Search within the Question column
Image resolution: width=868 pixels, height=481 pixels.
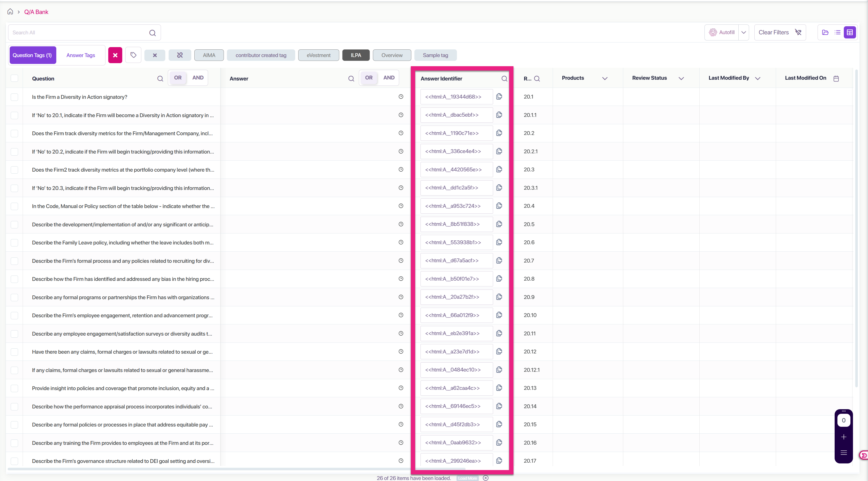[x=160, y=78]
